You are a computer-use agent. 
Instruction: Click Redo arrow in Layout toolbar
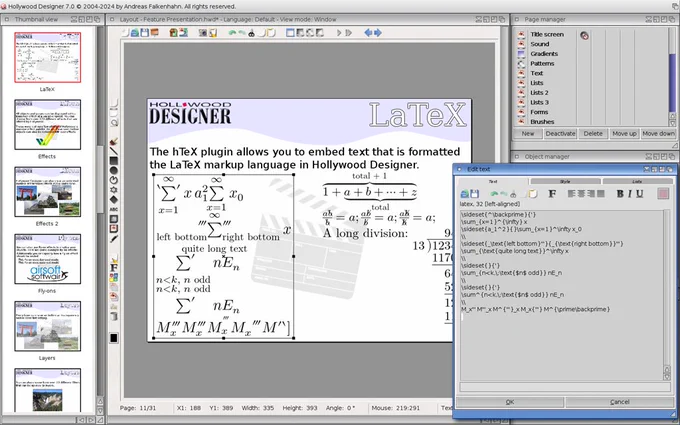click(x=242, y=33)
